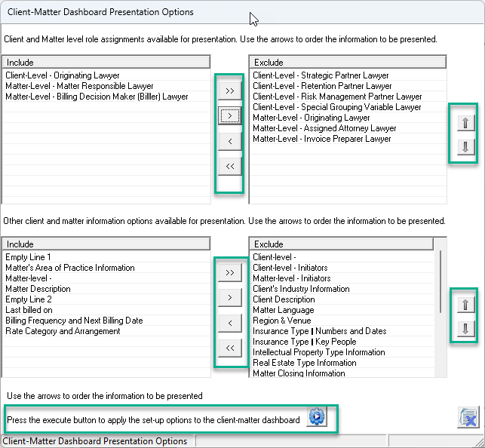Move role assignment up with the top up arrow
The height and width of the screenshot is (448, 485).
(465, 124)
